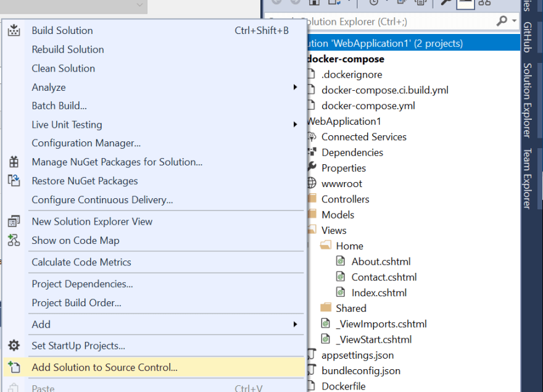Select docker-compose.ci.build.yml file

click(385, 90)
